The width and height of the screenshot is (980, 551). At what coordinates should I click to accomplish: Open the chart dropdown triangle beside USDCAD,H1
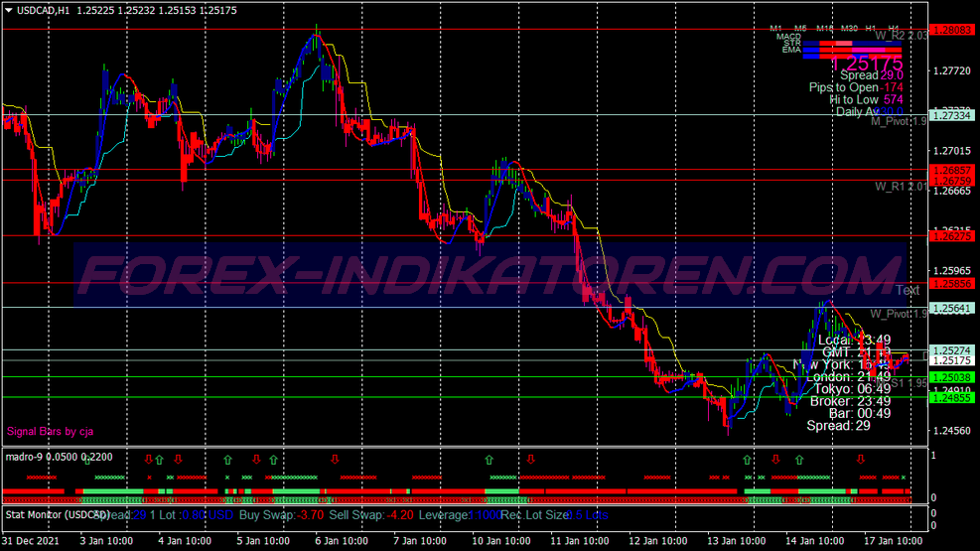[x=9, y=10]
